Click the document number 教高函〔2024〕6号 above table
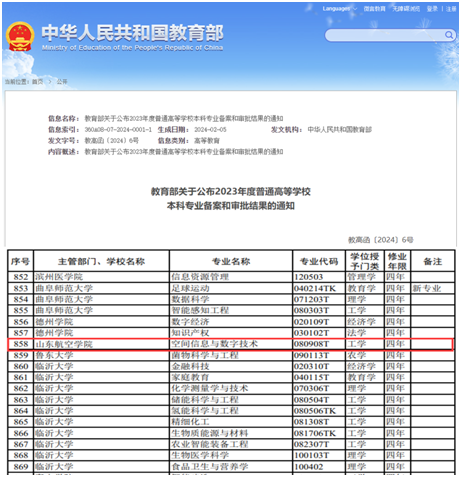The width and height of the screenshot is (461, 477). tap(381, 240)
